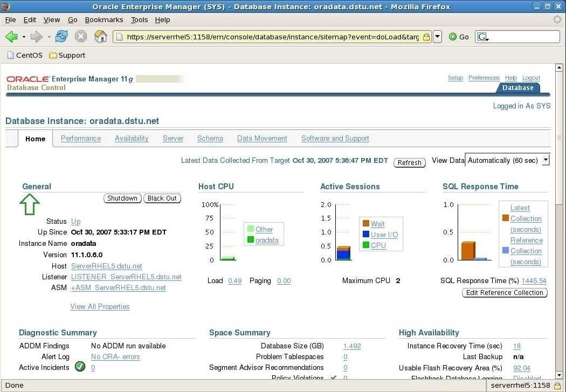Screen dimensions: 566x392
Task: Open the CentOS bookmark
Action: (25, 55)
